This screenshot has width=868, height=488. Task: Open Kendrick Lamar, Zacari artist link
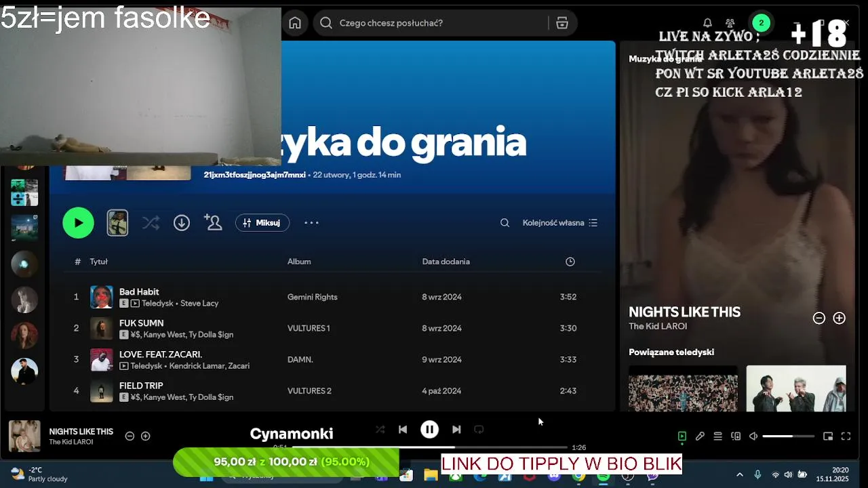click(208, 365)
